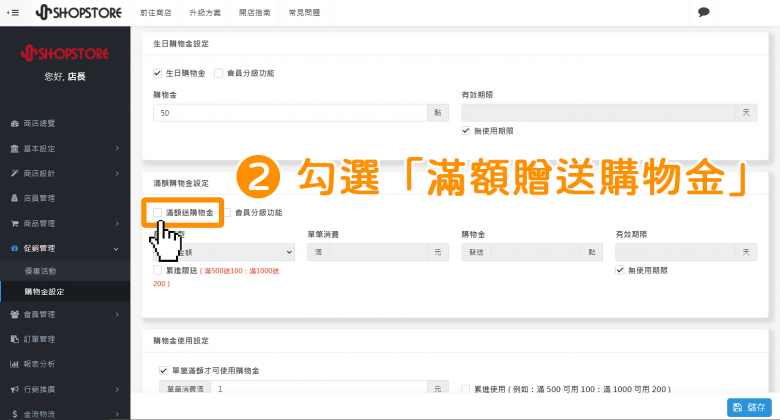Toggle the sidebar with the hamburger icon

(13, 12)
